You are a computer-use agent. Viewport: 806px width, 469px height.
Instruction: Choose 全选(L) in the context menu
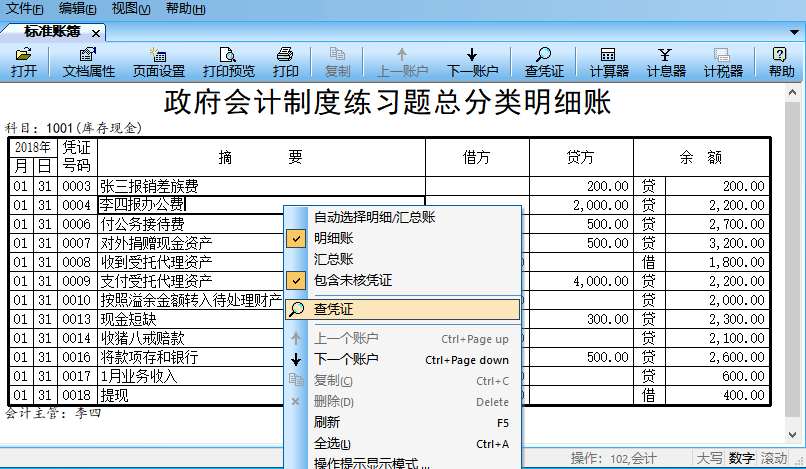point(403,443)
